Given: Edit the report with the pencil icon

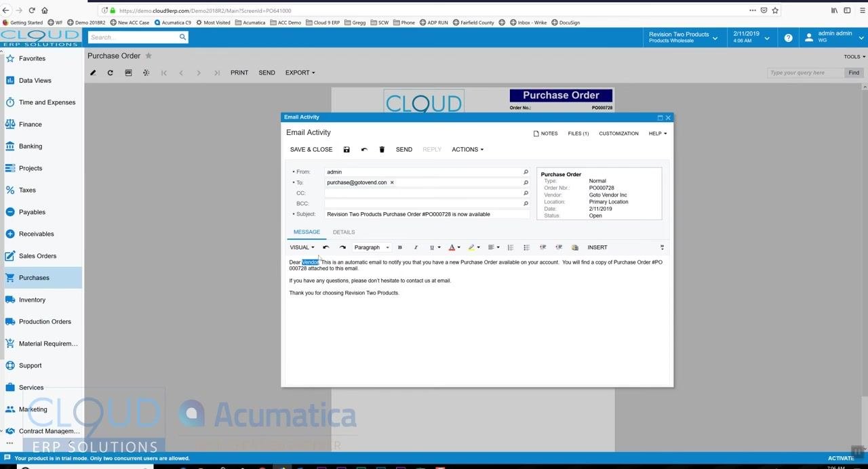Looking at the screenshot, I should [93, 73].
